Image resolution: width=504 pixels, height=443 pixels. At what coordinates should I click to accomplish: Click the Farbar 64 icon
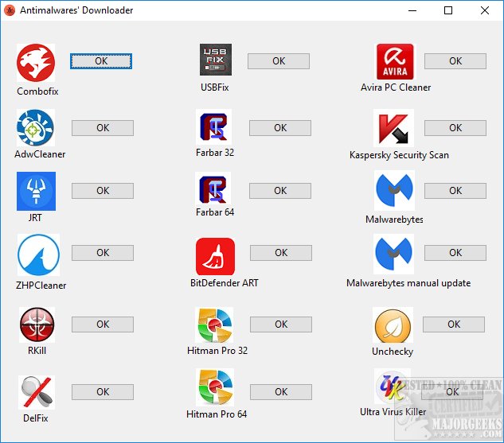[213, 189]
